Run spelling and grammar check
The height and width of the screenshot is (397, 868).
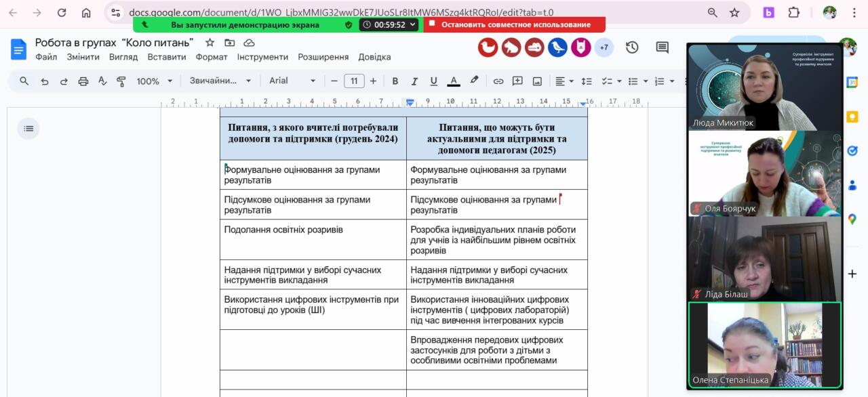click(x=102, y=81)
